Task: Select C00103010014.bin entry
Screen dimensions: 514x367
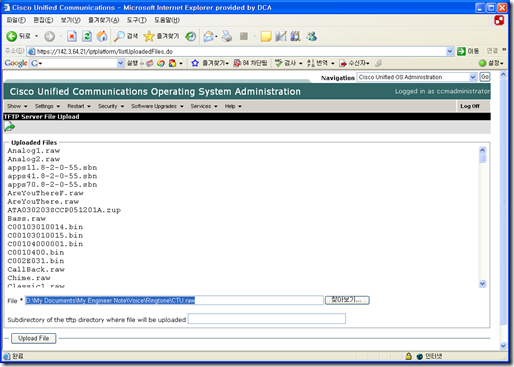Action: [x=45, y=227]
